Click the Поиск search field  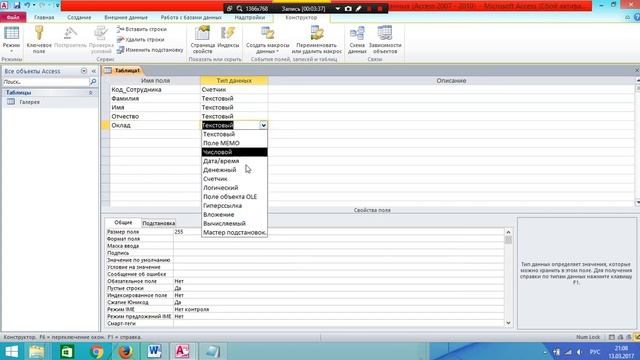tap(45, 82)
